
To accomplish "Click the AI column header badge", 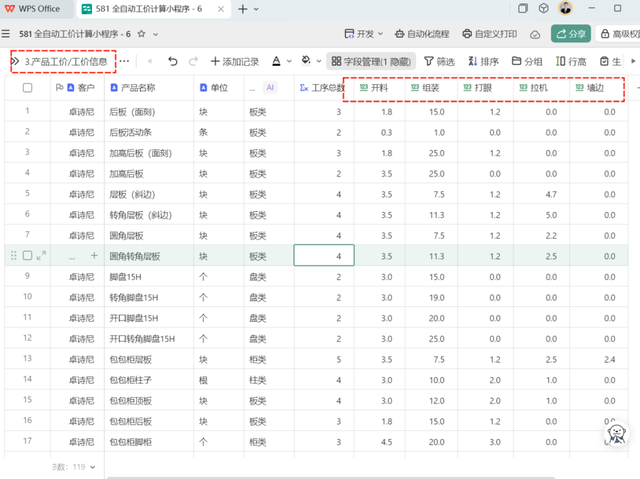I will point(270,87).
